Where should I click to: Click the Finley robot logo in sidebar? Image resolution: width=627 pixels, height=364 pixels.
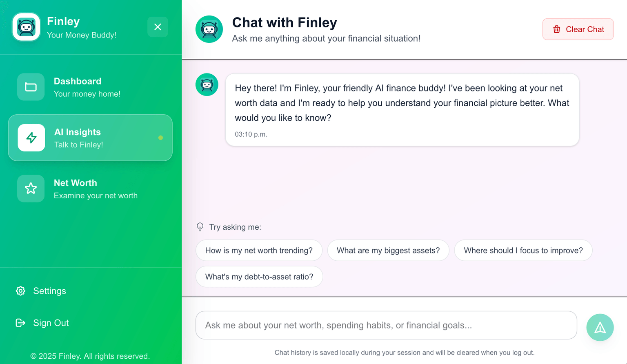coord(27,27)
